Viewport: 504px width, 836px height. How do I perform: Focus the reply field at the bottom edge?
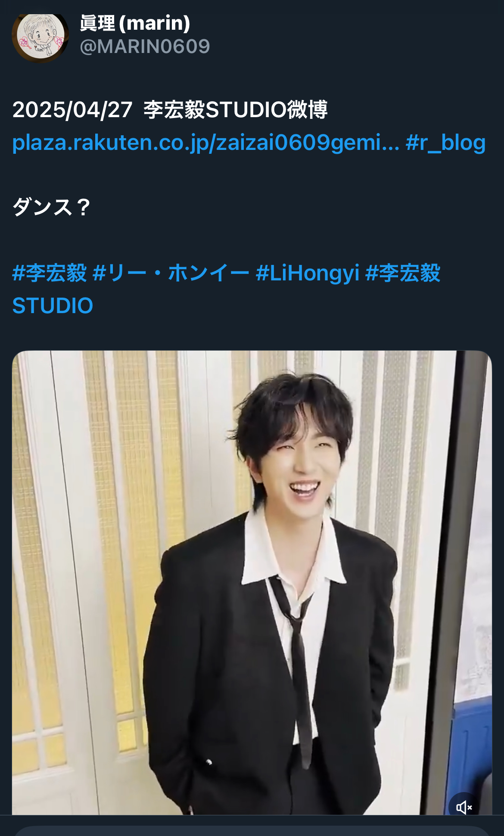252,831
